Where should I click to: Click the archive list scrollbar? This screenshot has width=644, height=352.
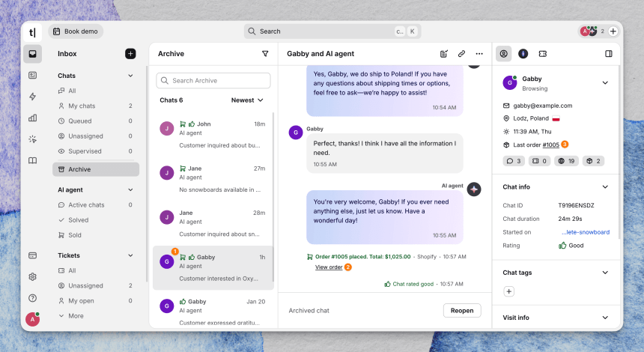pos(273,197)
